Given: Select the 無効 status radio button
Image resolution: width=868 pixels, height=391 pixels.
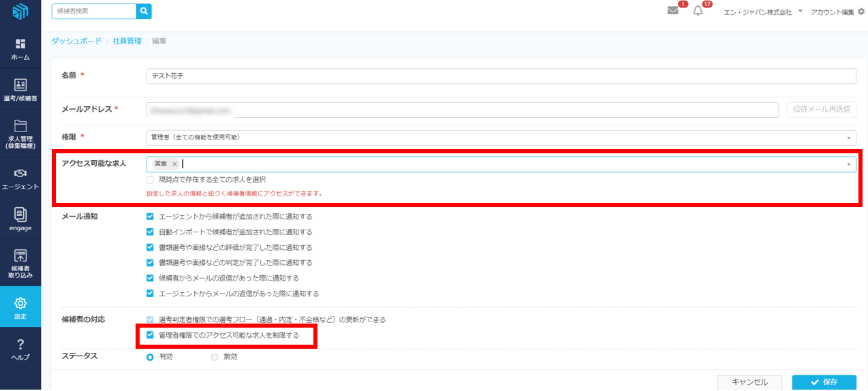Looking at the screenshot, I should [x=215, y=357].
